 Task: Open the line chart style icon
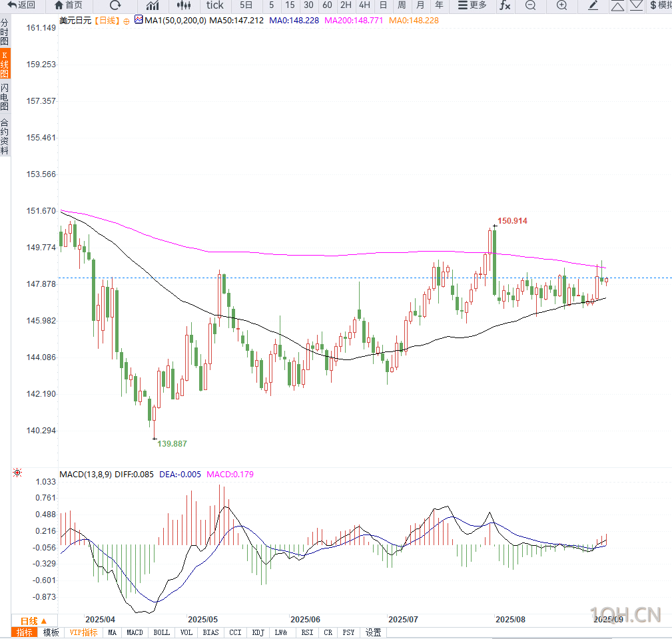pos(152,5)
